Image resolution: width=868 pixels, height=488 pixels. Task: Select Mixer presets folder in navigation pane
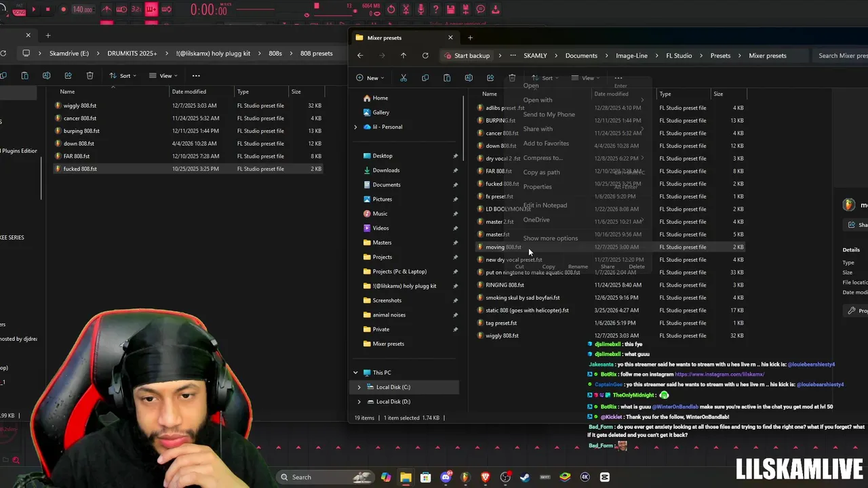(x=388, y=344)
